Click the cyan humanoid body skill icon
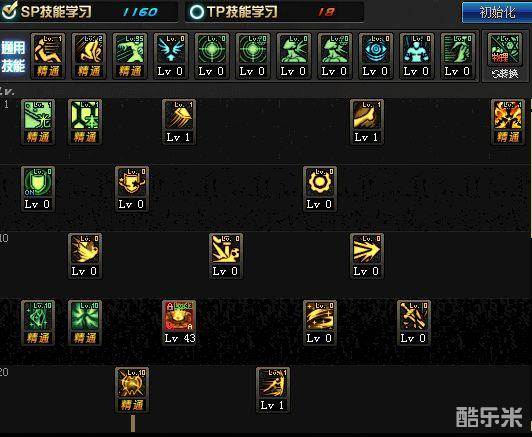This screenshot has height=437, width=532. [417, 56]
